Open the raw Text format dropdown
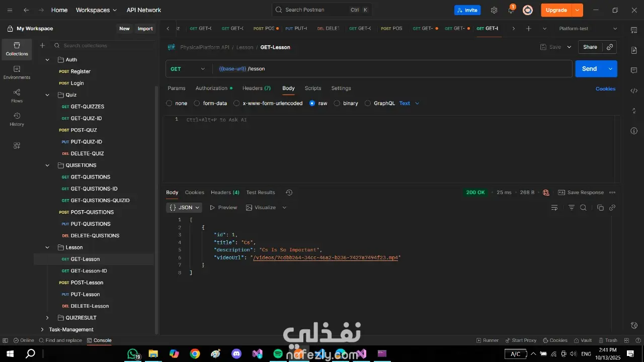The width and height of the screenshot is (644, 362). tap(409, 103)
